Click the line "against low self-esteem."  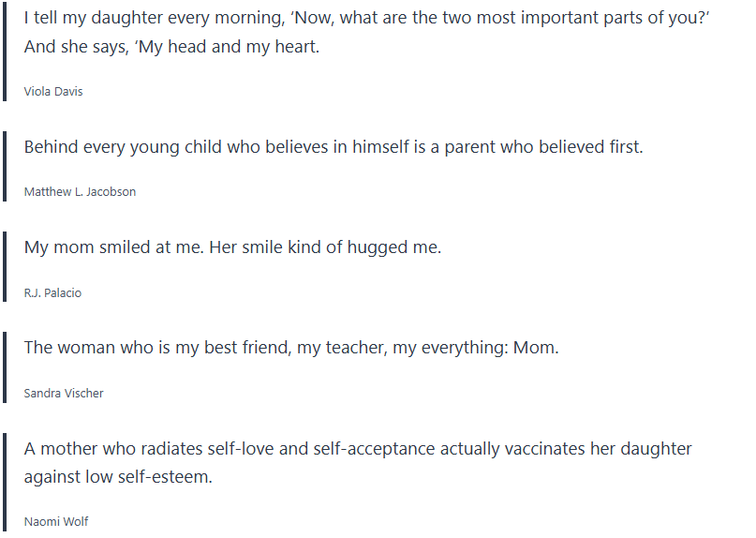pos(118,476)
